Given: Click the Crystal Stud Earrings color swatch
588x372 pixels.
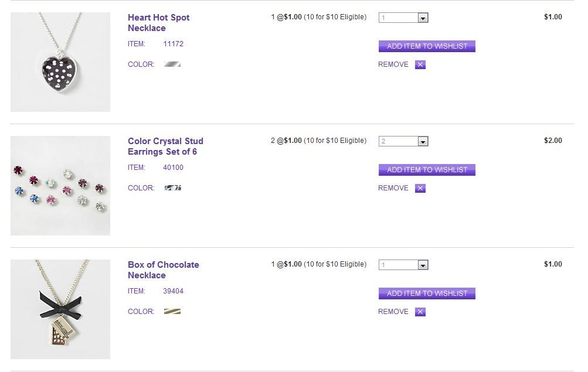Looking at the screenshot, I should click(x=172, y=188).
